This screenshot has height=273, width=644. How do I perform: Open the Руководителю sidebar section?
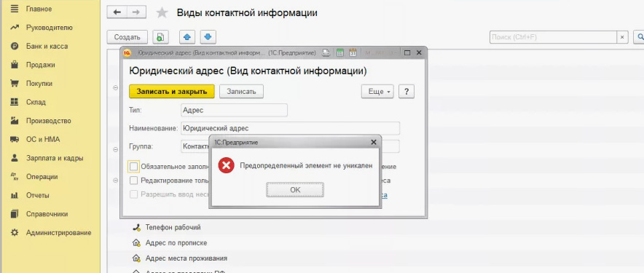[x=50, y=28]
